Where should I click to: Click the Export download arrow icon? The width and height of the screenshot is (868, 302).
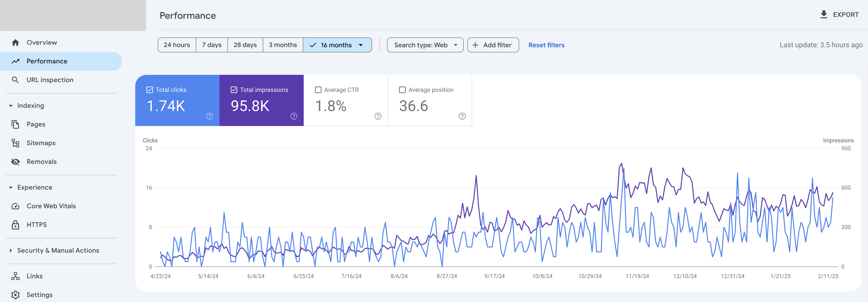(824, 15)
